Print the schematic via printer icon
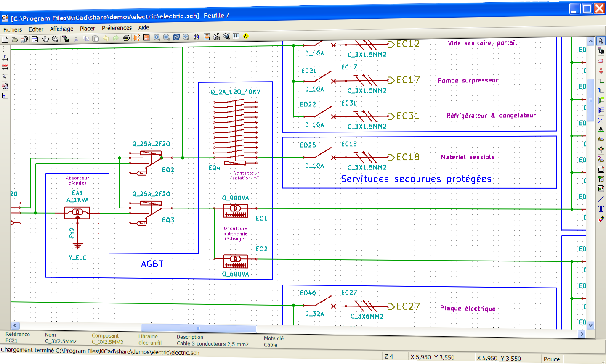The image size is (606, 364). [x=126, y=38]
